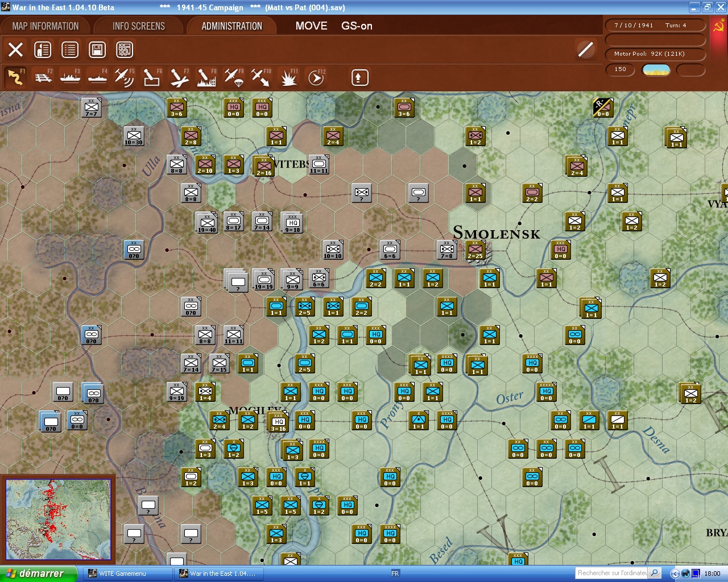Click the taskbar search magnifier button
This screenshot has height=582, width=728.
pos(655,573)
